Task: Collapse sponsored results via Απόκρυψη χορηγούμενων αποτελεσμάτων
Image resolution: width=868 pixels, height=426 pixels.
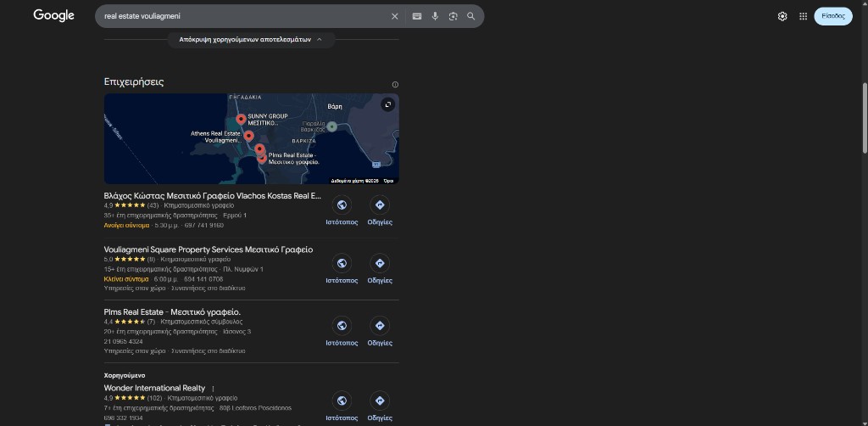Action: pos(251,39)
